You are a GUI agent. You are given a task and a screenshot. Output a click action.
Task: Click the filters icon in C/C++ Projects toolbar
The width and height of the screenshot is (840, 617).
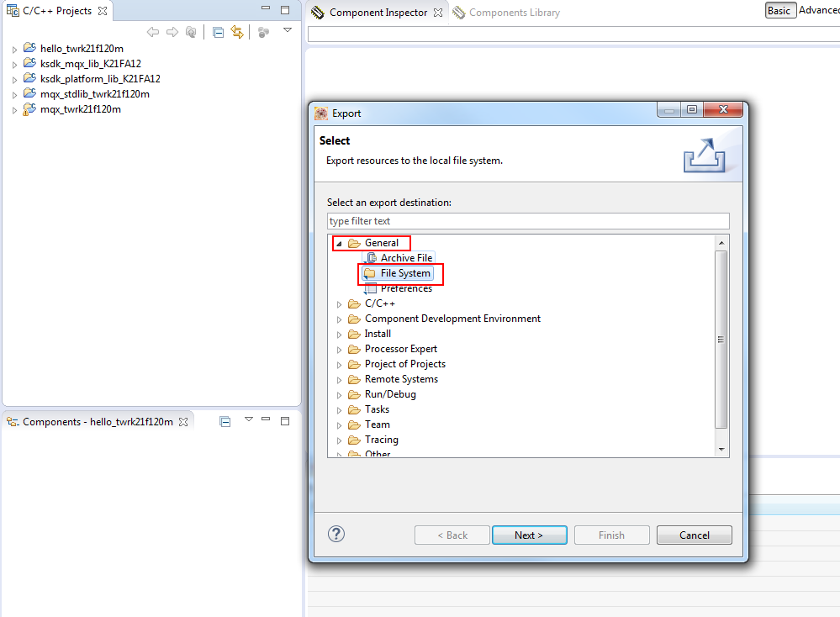point(263,33)
